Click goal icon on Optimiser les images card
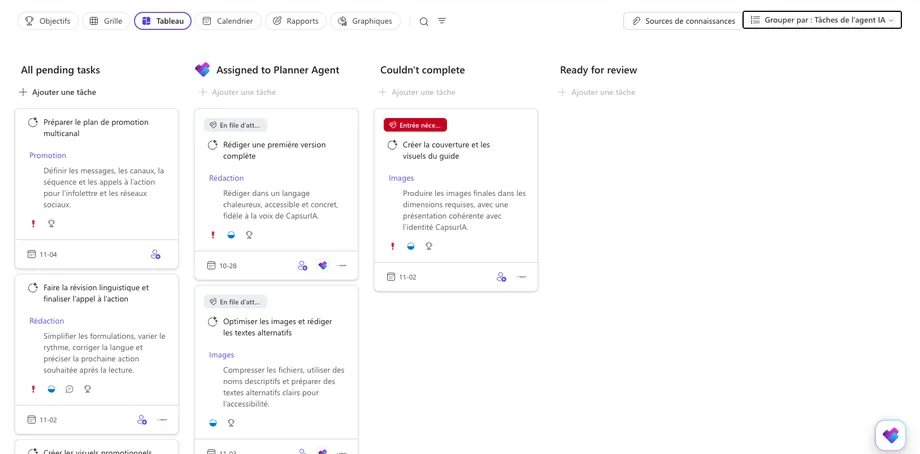This screenshot has height=454, width=920. [231, 422]
